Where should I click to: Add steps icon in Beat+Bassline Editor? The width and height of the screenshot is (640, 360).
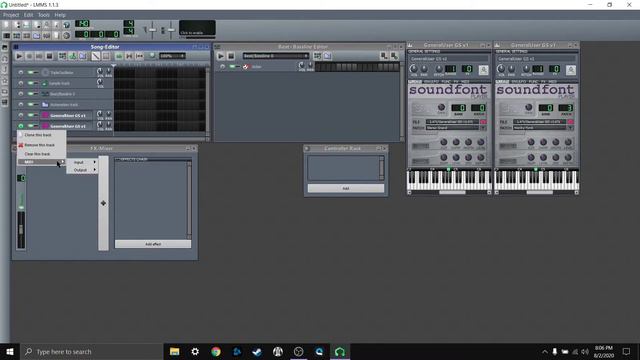pyautogui.click(x=394, y=56)
